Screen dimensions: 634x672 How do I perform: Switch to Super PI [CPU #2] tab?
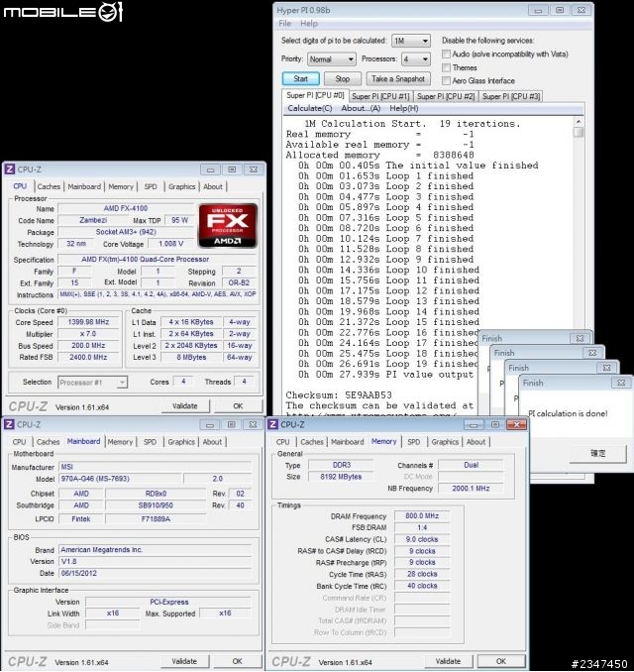[x=446, y=96]
